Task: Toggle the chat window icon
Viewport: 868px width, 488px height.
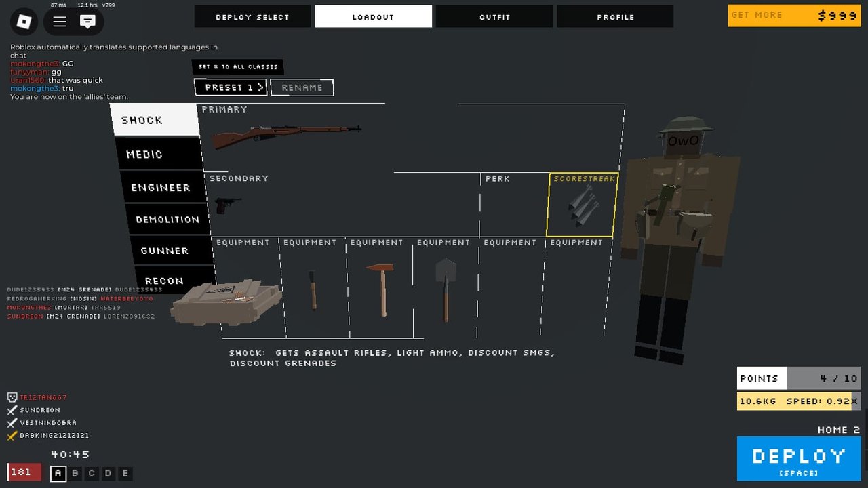Action: pyautogui.click(x=87, y=22)
